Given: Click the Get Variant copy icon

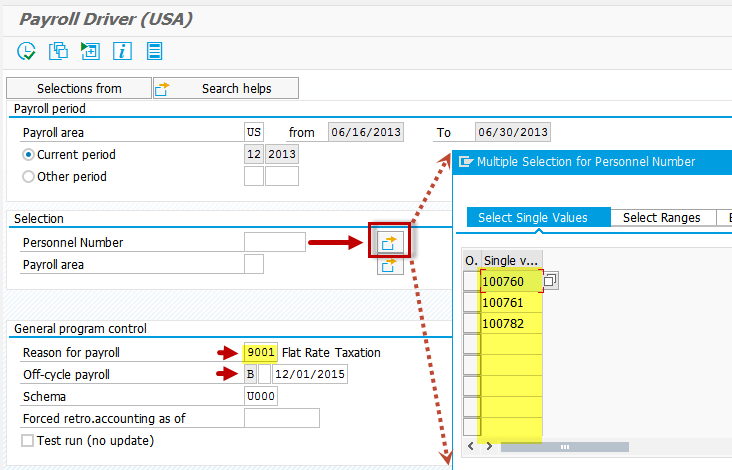Looking at the screenshot, I should 58,51.
